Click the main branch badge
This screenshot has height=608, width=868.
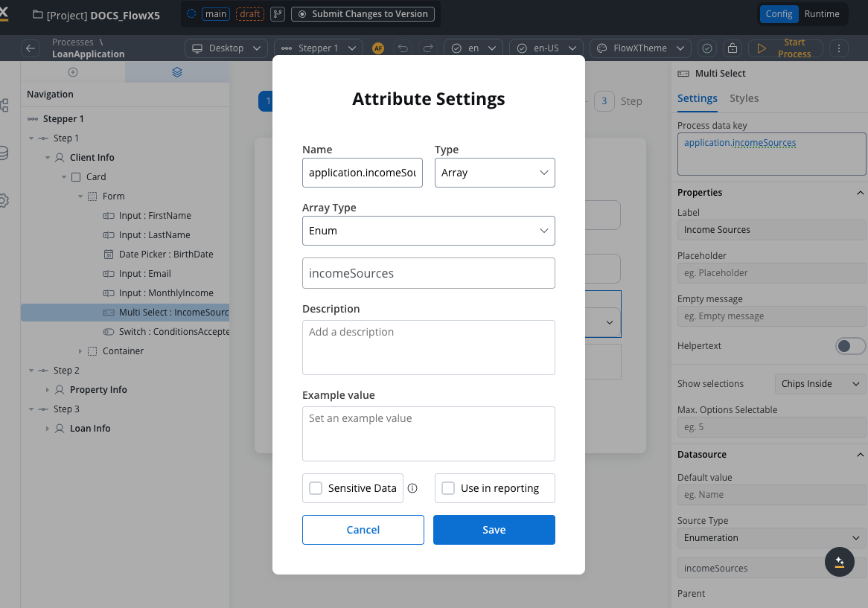[216, 14]
